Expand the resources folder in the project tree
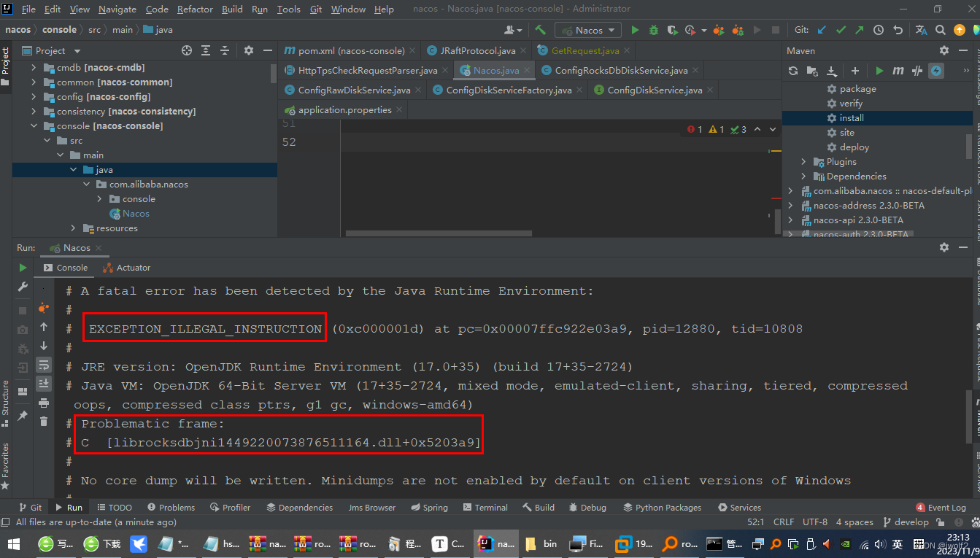 point(73,228)
